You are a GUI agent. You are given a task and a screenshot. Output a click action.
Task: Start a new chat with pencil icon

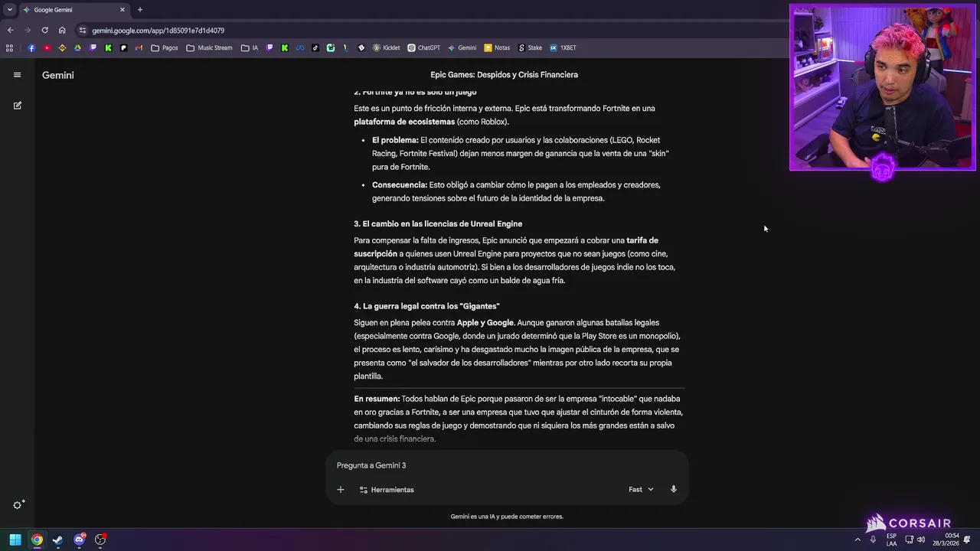(17, 106)
